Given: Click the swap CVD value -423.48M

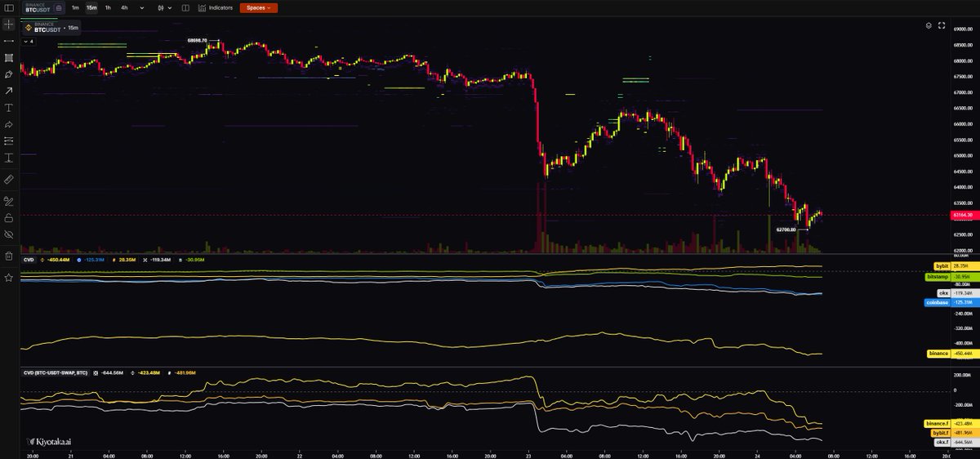Looking at the screenshot, I should pos(149,372).
